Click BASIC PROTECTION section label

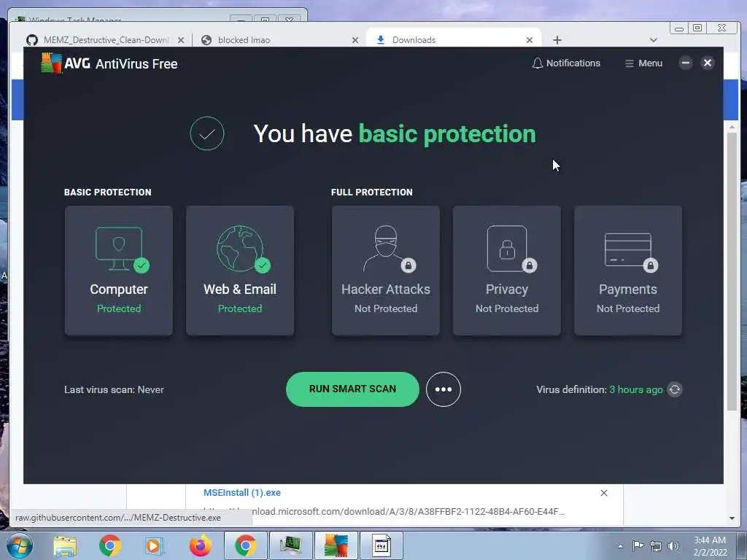point(108,192)
